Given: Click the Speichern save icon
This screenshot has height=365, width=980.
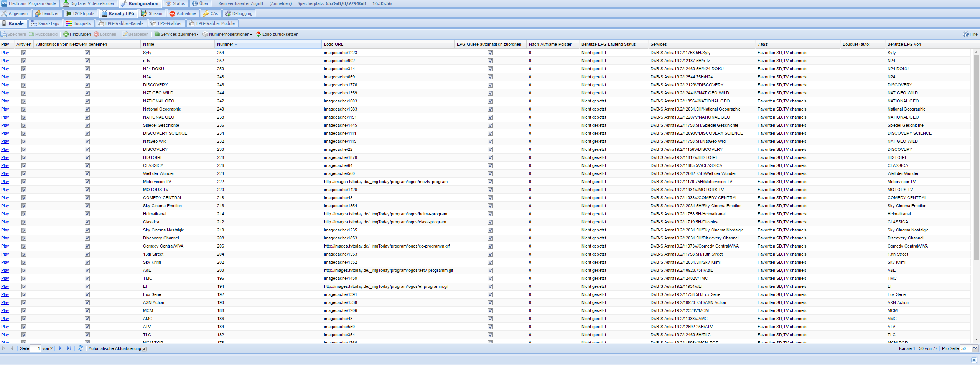Looking at the screenshot, I should point(3,34).
